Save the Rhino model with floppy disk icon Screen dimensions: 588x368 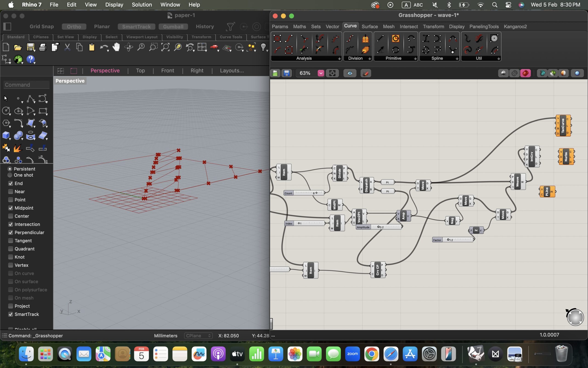pos(30,47)
